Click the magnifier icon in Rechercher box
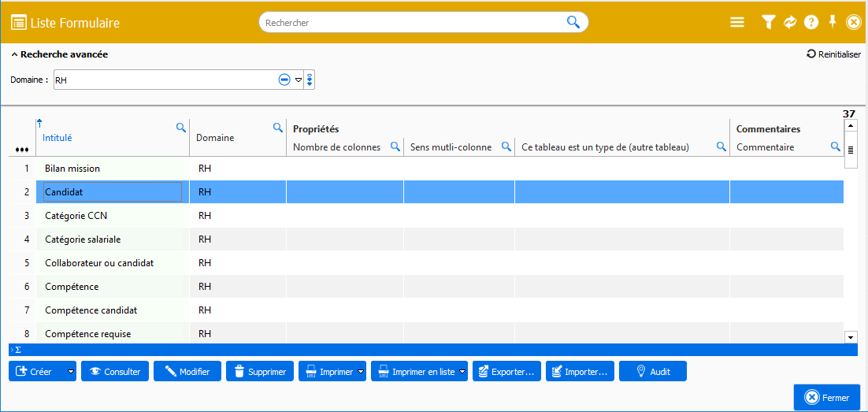868x412 pixels. 573,22
